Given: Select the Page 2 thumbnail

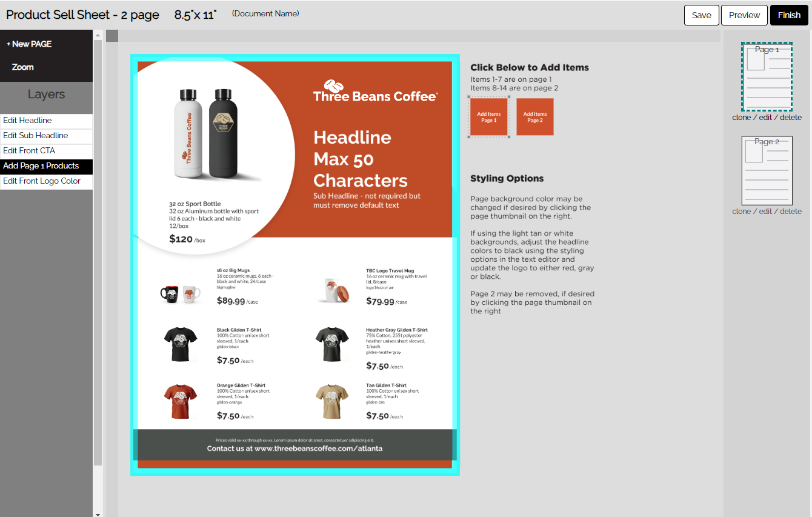Looking at the screenshot, I should point(767,171).
